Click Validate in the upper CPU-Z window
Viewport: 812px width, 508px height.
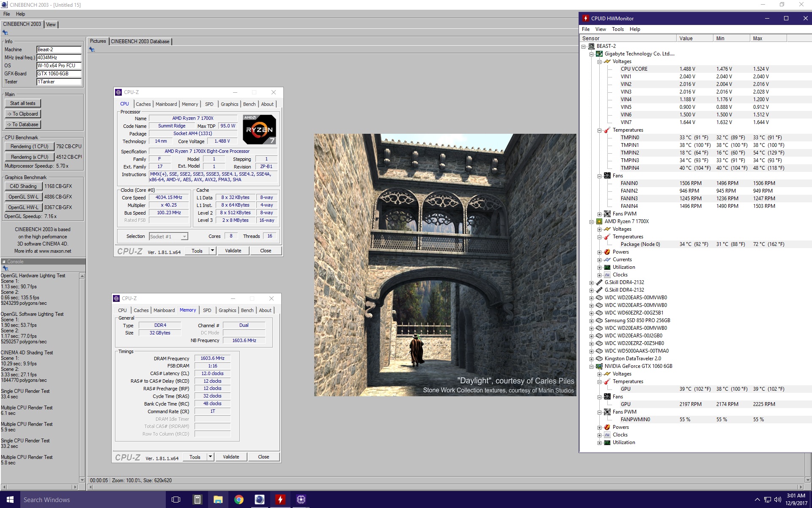point(233,251)
